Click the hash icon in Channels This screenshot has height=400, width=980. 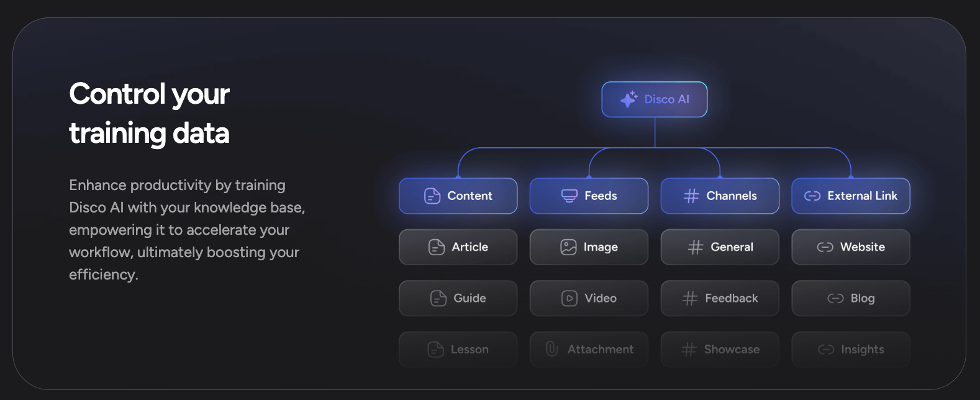(x=691, y=196)
